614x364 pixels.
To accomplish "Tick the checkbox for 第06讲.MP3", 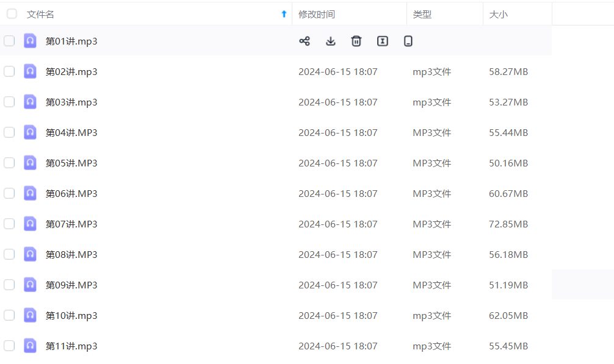I will coord(9,193).
